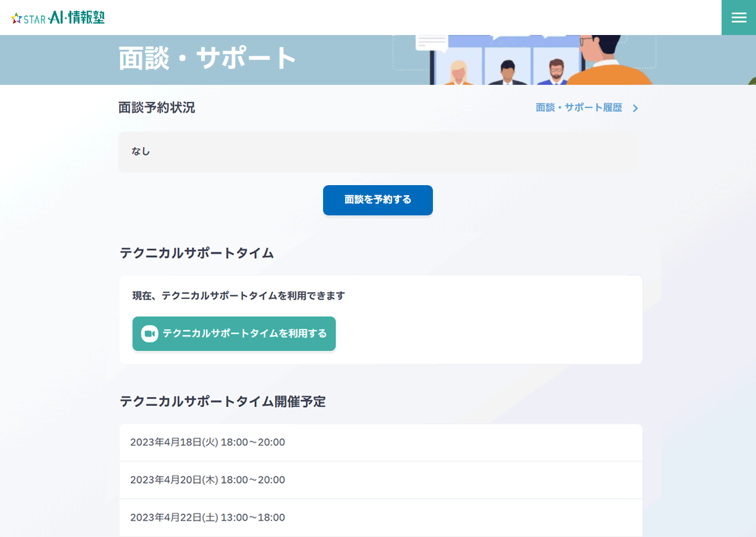
Task: Click the なし reservation status box
Action: (377, 152)
